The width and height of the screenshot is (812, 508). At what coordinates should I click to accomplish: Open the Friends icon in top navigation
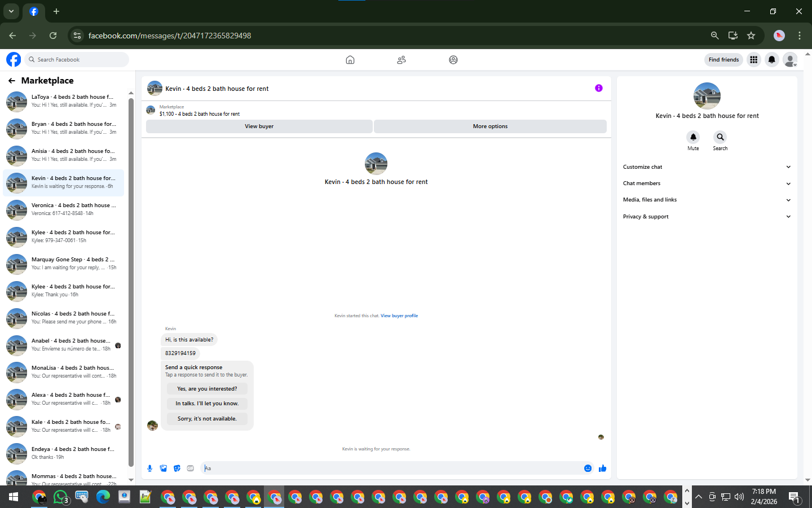(401, 60)
